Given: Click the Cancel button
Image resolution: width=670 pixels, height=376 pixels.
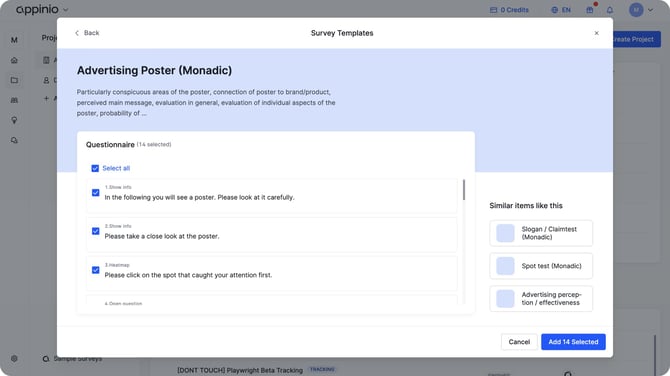Looking at the screenshot, I should (x=519, y=342).
